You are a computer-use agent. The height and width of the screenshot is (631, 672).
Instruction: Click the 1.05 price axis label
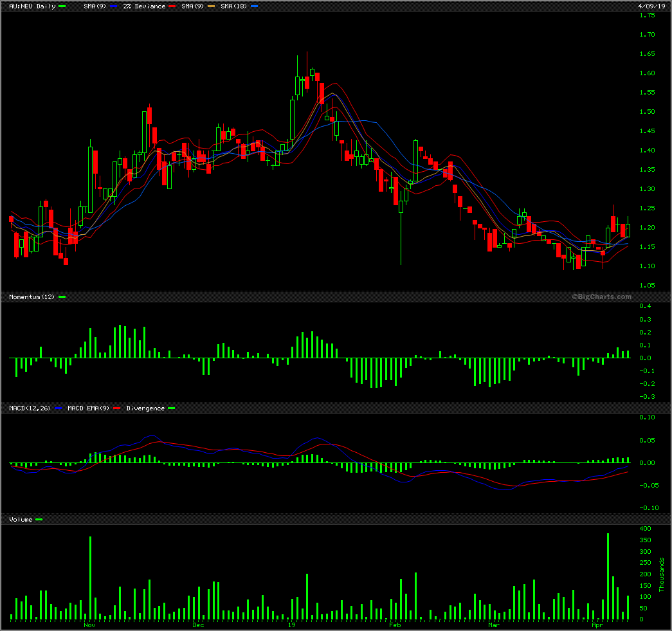(647, 285)
